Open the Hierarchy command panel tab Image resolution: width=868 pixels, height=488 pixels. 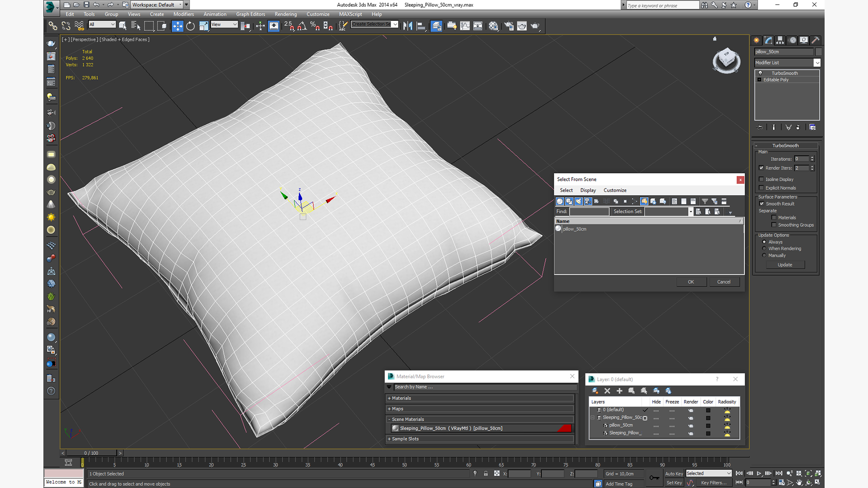780,40
